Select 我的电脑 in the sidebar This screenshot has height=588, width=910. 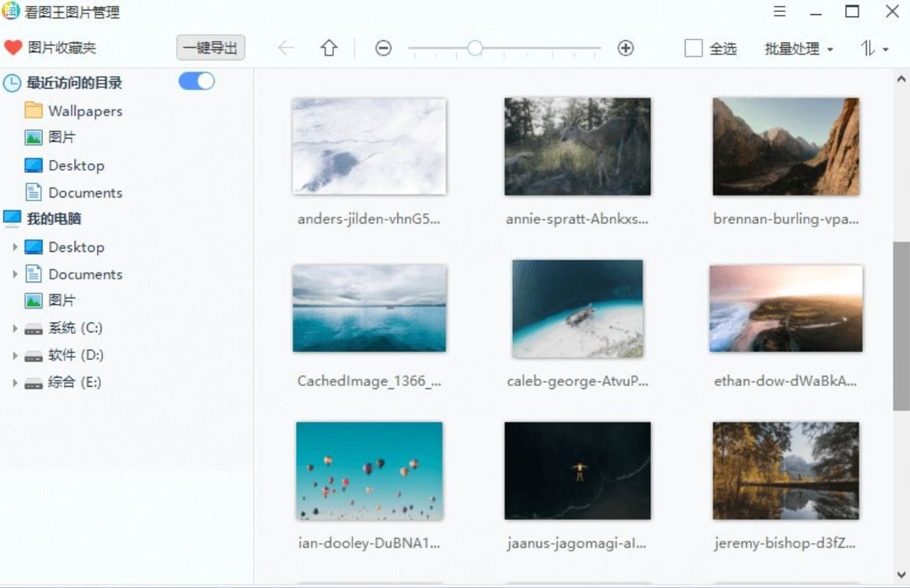52,218
